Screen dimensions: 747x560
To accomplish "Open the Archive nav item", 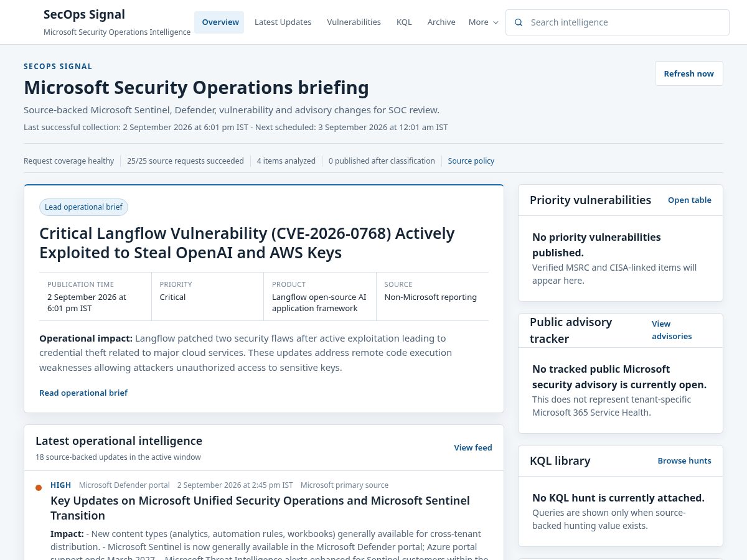I will click(x=441, y=22).
